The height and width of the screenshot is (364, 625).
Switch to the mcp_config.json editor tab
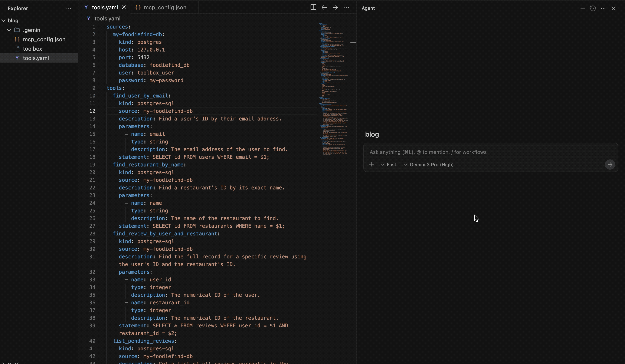click(165, 7)
